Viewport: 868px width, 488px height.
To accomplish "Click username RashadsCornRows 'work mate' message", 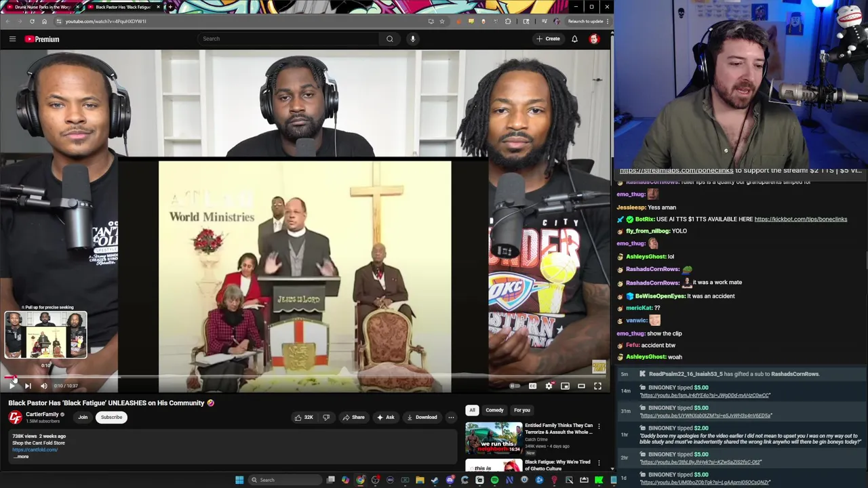I will (x=652, y=283).
